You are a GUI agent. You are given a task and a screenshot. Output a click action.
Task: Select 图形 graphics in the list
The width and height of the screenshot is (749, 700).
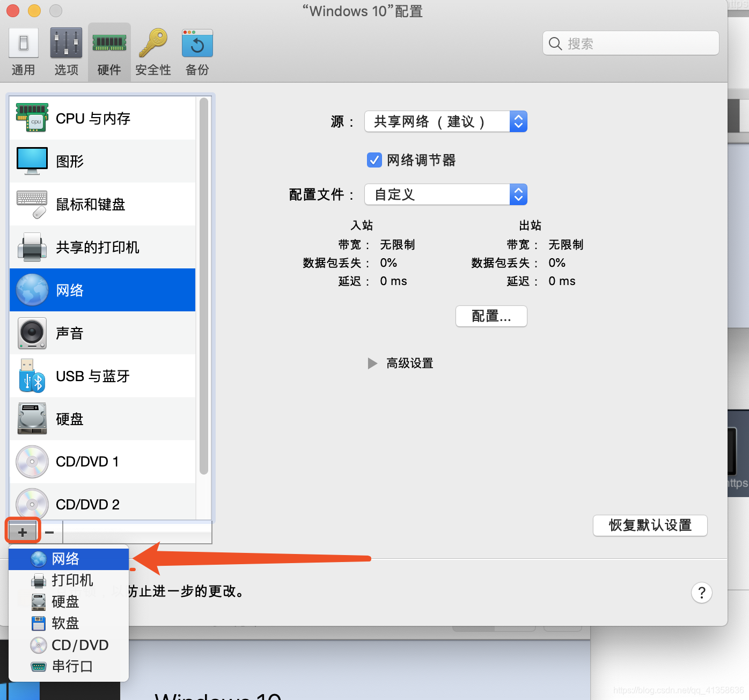click(102, 161)
